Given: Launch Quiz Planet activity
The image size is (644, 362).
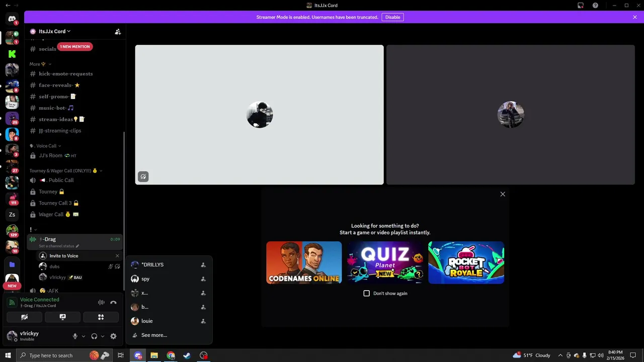Looking at the screenshot, I should (385, 262).
